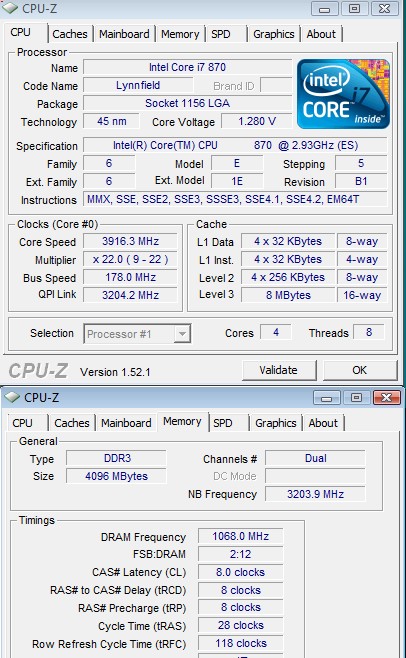This screenshot has height=658, width=406.
Task: Minimize the top CPU-Z window
Action: pyautogui.click(x=325, y=8)
